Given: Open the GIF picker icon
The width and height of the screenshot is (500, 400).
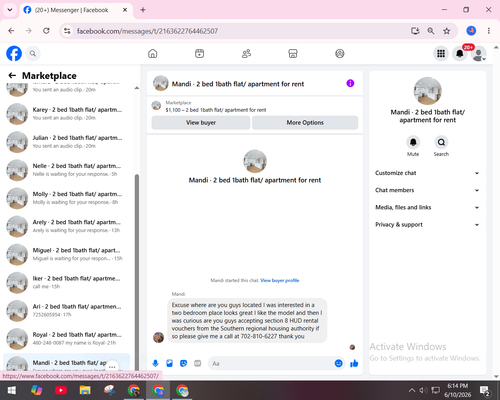Looking at the screenshot, I should click(198, 363).
